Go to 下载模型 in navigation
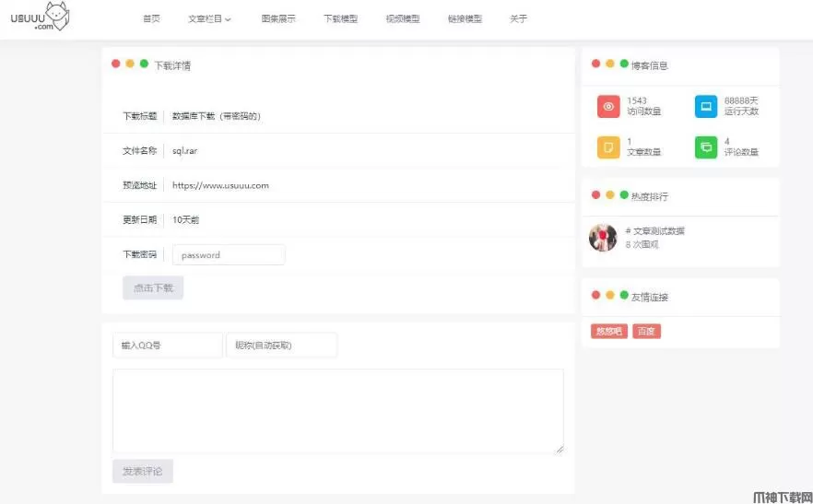Viewport: 813px width, 504px height. point(341,18)
